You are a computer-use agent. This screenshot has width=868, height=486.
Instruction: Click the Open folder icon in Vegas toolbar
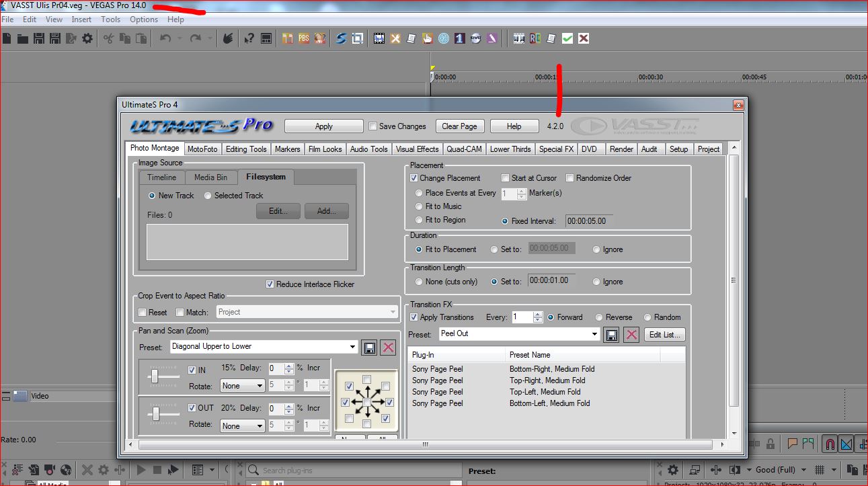click(x=23, y=38)
